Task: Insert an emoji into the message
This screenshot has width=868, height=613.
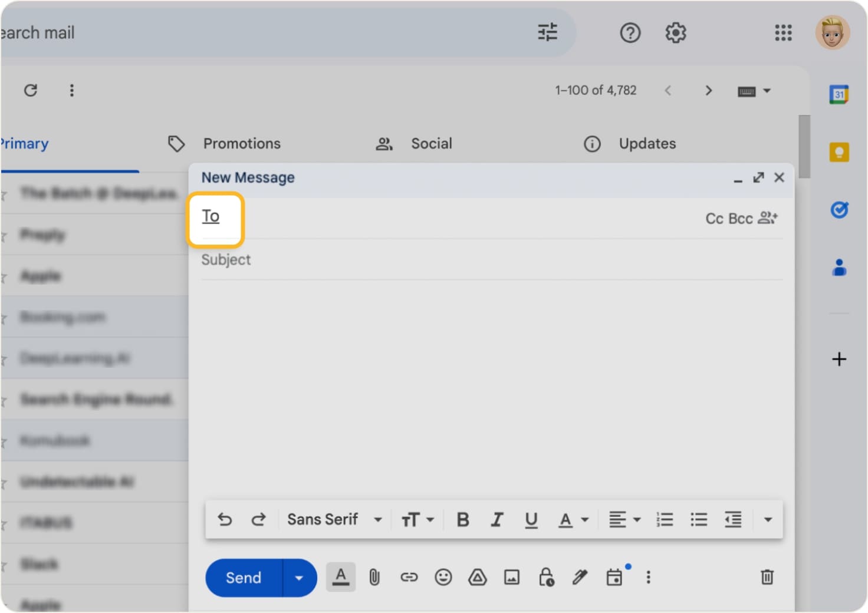Action: click(x=443, y=578)
